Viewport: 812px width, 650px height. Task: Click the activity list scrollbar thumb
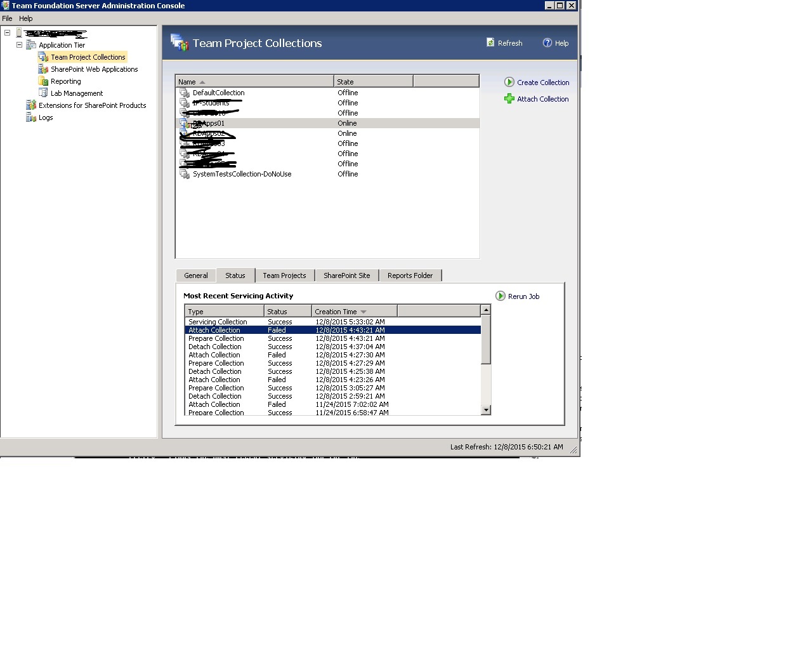(486, 340)
